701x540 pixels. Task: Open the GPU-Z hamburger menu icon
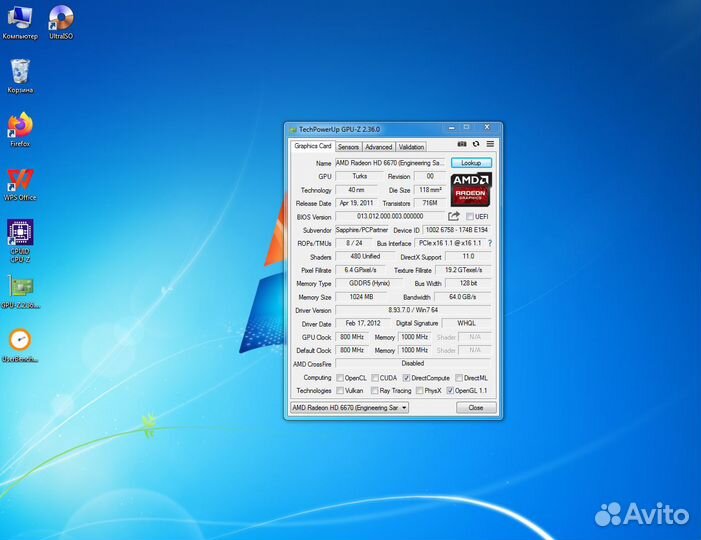(490, 144)
